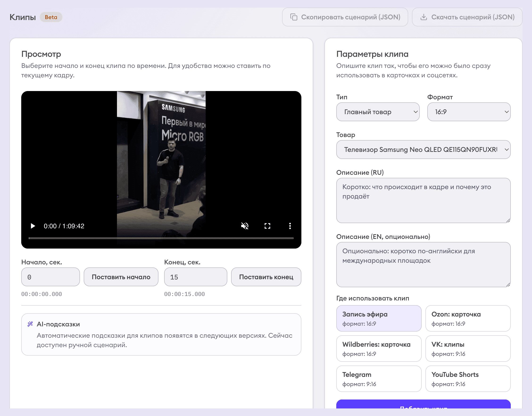This screenshot has width=532, height=416.
Task: Click the Поставить конец button
Action: 266,277
